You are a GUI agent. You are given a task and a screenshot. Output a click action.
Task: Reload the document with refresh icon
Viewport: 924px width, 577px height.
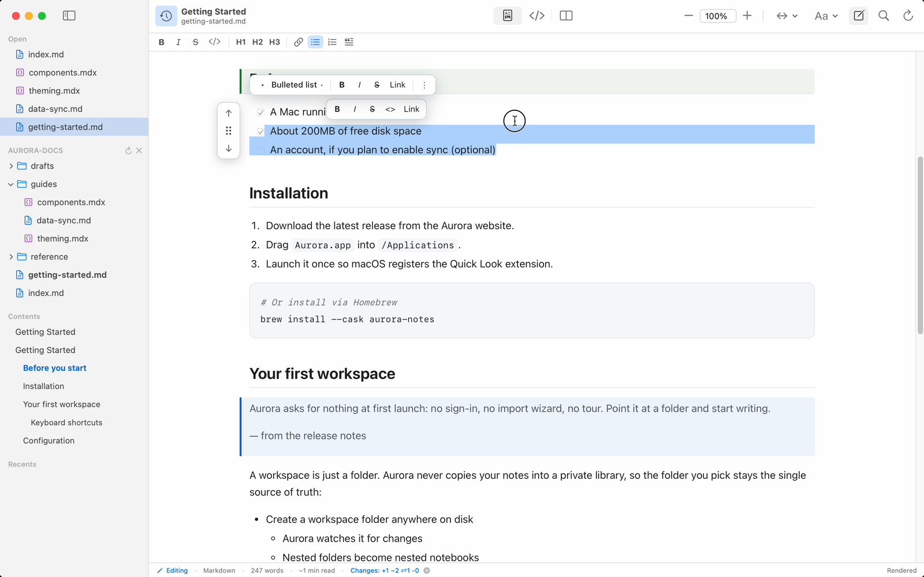(908, 16)
